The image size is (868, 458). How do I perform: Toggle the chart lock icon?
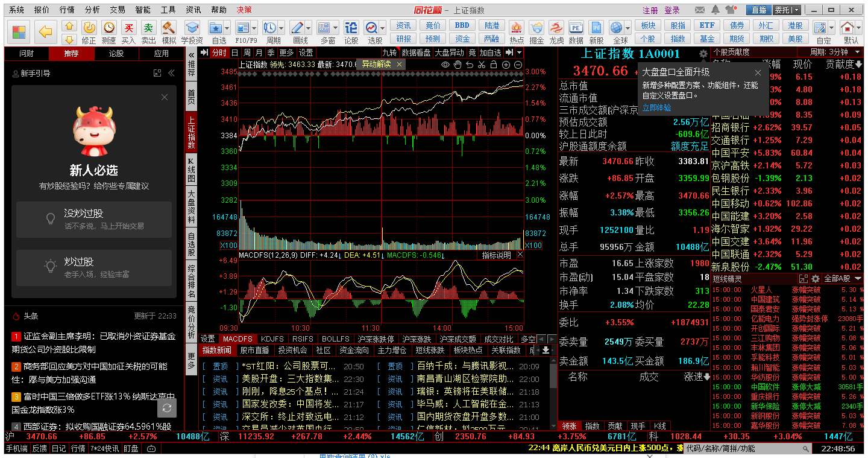pyautogui.click(x=494, y=65)
